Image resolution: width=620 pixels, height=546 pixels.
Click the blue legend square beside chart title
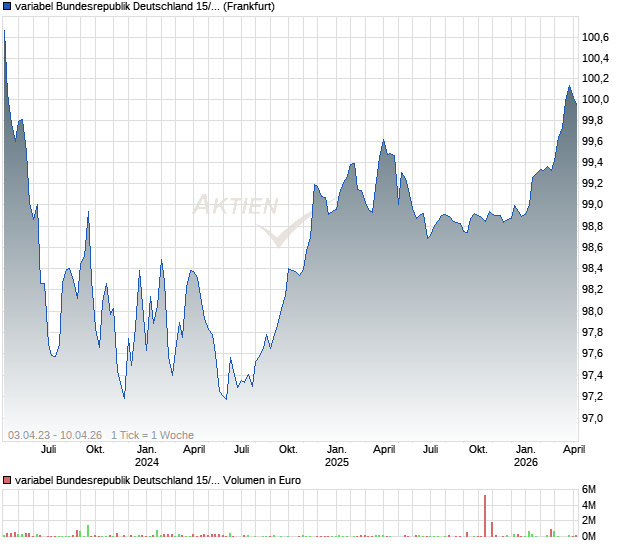tap(8, 6)
